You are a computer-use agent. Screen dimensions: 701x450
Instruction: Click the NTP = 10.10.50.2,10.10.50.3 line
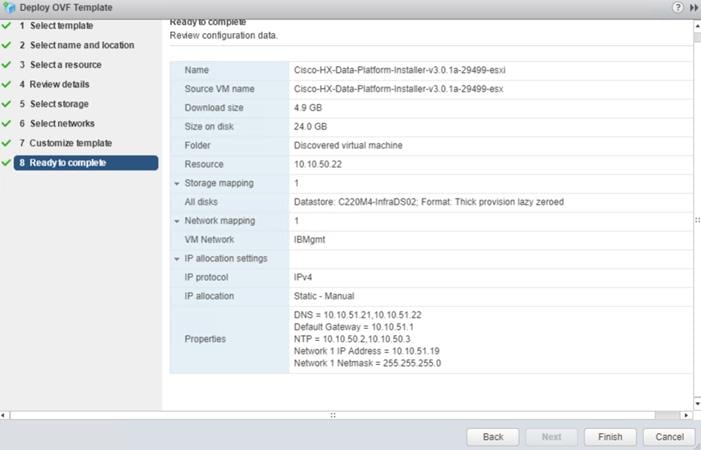[x=352, y=339]
